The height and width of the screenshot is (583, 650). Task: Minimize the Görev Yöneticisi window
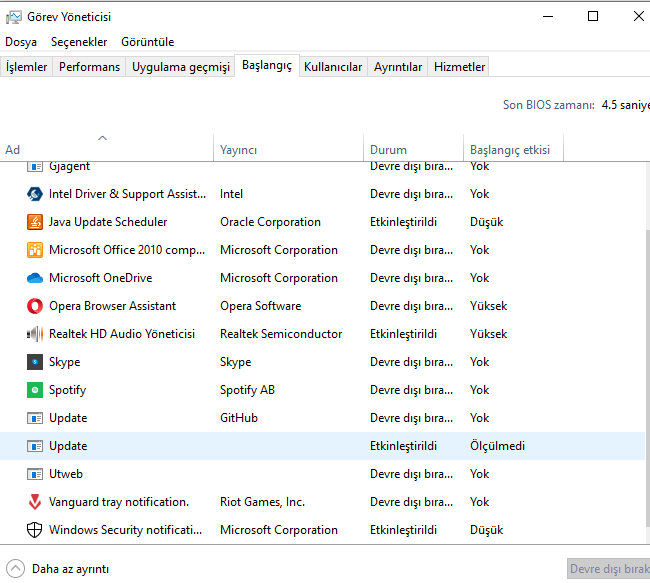click(x=548, y=17)
